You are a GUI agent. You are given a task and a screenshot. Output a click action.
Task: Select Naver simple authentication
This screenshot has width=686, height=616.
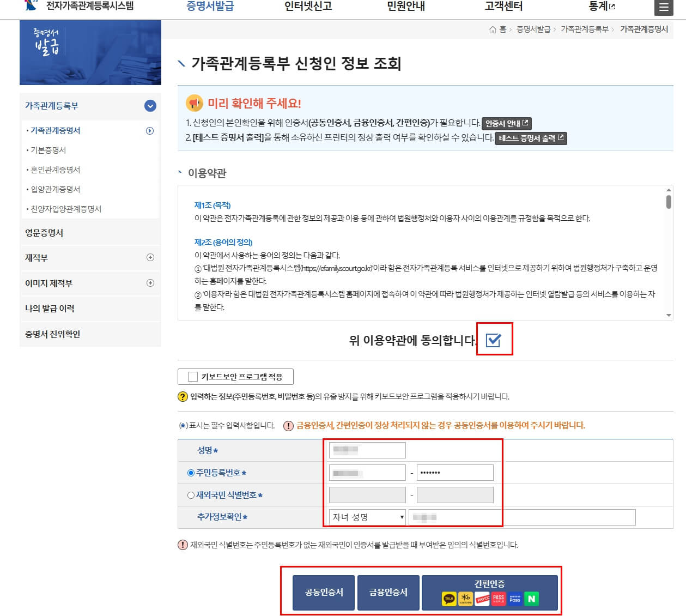[531, 598]
